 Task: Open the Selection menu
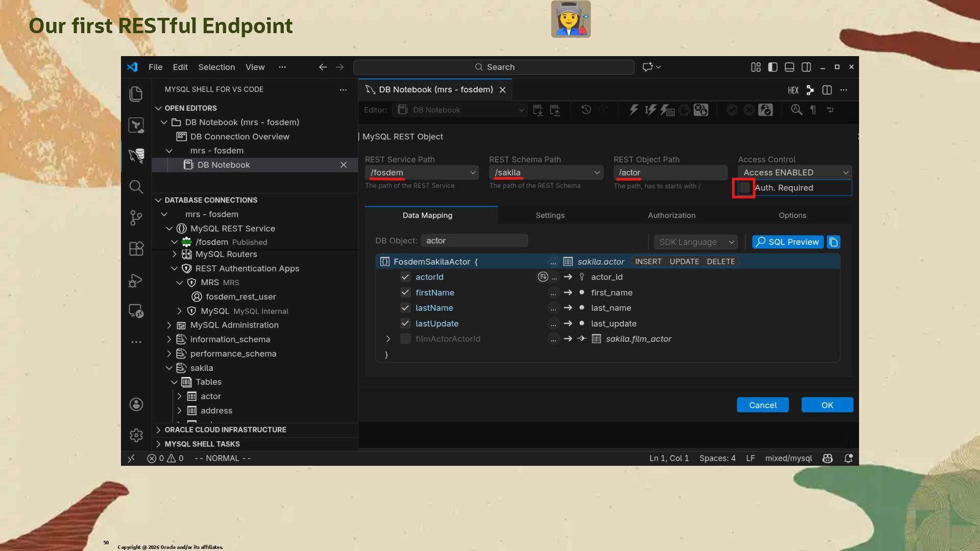tap(216, 67)
